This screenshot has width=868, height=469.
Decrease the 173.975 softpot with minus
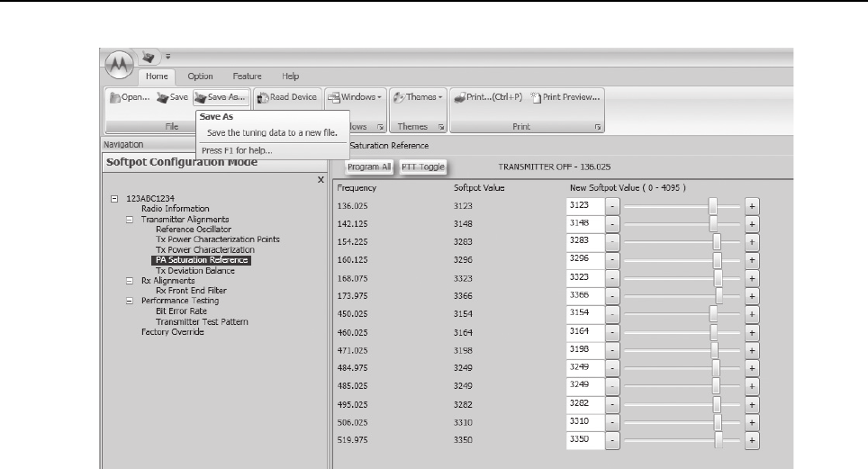[612, 296]
